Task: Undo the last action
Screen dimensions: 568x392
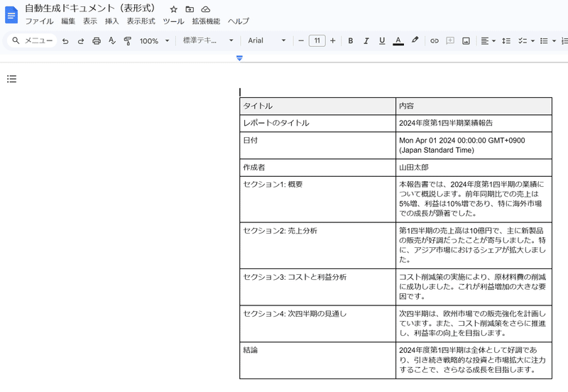Action: tap(65, 41)
